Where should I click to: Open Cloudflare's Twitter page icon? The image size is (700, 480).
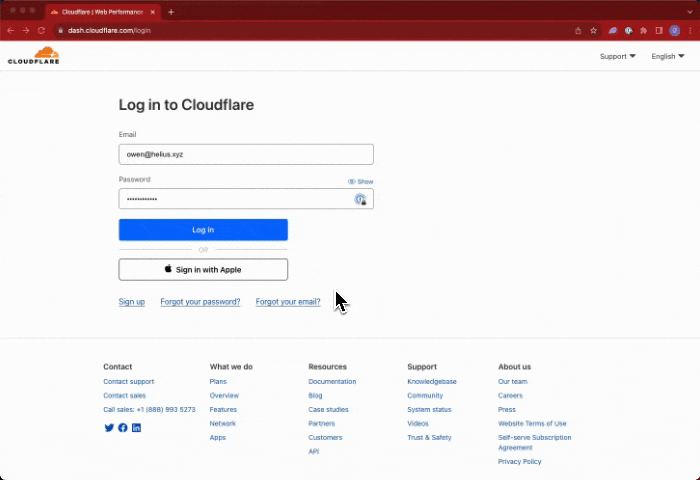[109, 428]
